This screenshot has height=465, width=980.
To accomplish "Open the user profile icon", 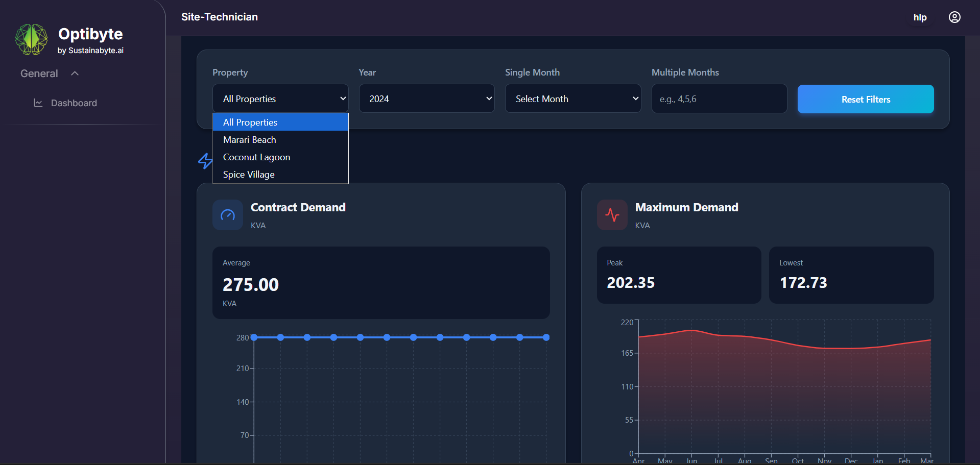I will pos(954,17).
